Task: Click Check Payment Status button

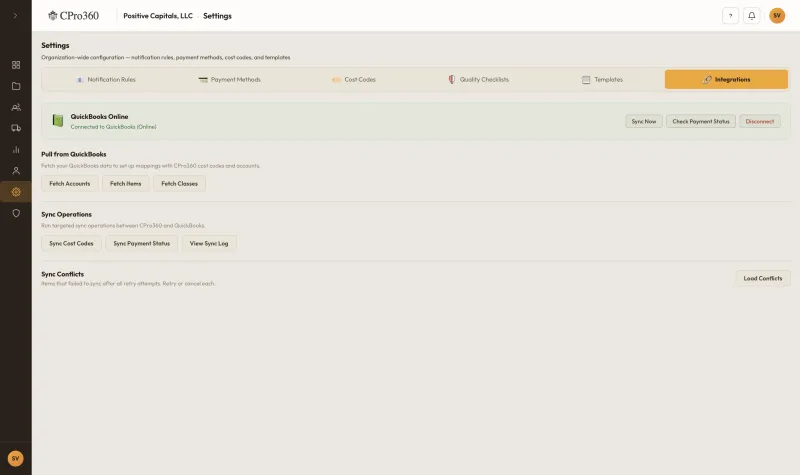Action: tap(701, 121)
